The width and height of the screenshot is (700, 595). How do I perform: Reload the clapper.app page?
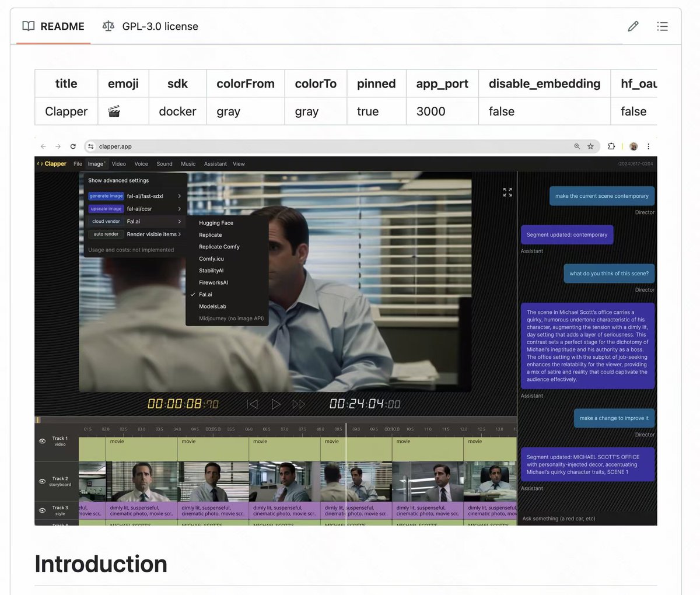pos(73,146)
